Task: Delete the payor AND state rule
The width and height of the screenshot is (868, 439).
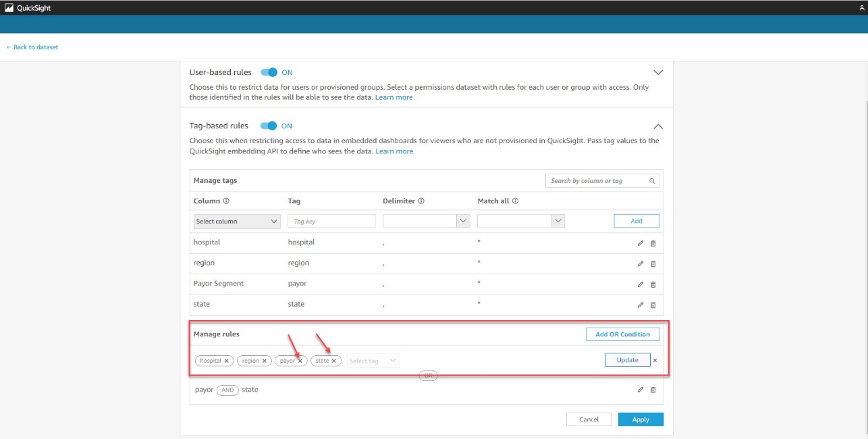Action: pos(653,390)
